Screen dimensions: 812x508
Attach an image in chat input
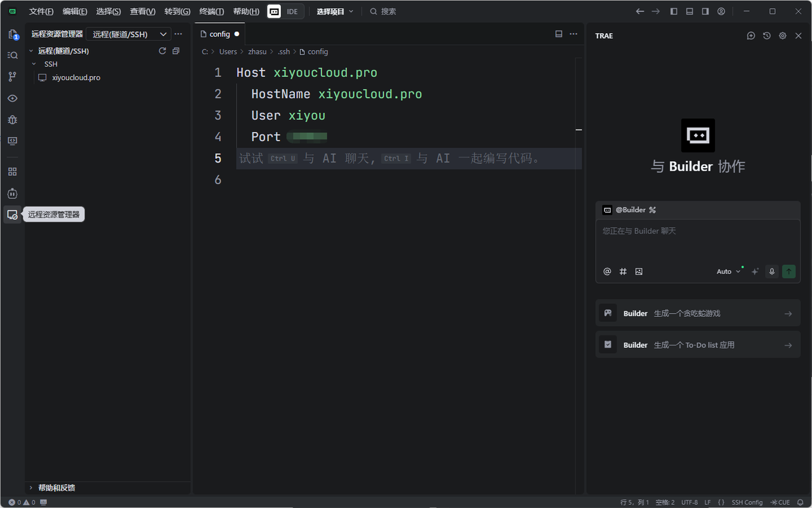pos(639,271)
